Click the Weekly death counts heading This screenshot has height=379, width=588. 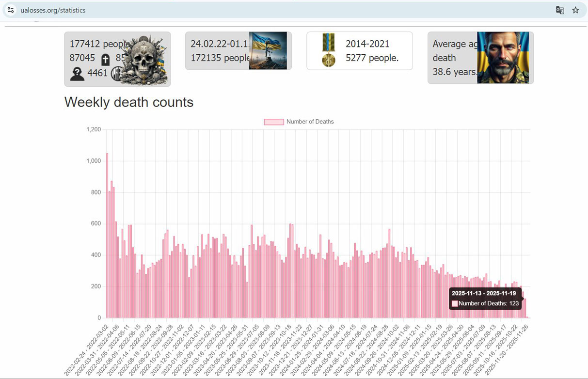(x=129, y=102)
